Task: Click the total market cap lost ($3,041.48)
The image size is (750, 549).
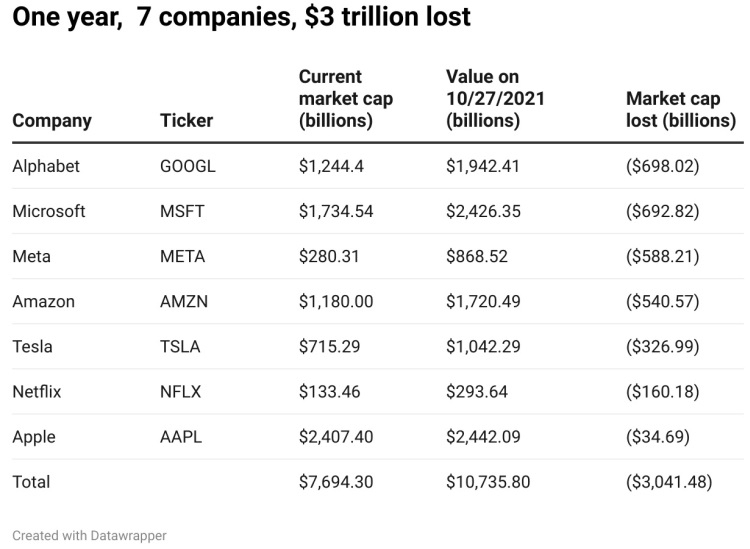Action: pos(669,482)
